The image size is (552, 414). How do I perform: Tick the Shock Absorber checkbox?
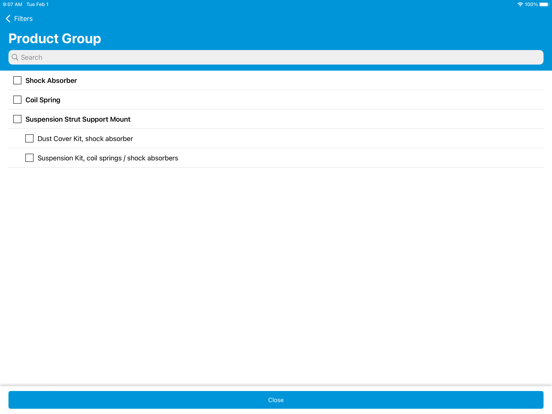click(x=17, y=80)
